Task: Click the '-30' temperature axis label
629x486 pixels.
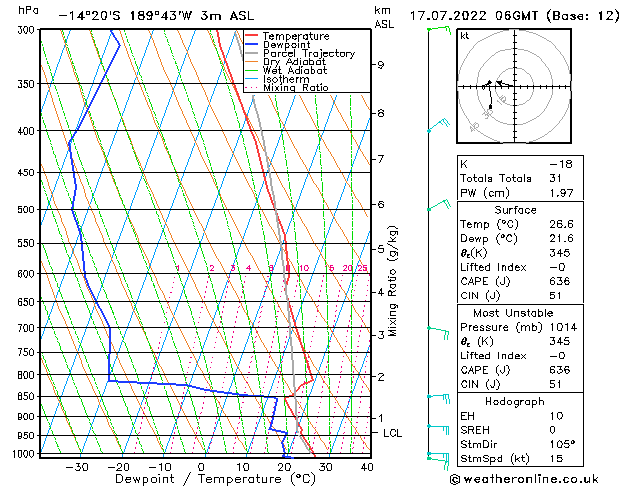Action: 77,467
